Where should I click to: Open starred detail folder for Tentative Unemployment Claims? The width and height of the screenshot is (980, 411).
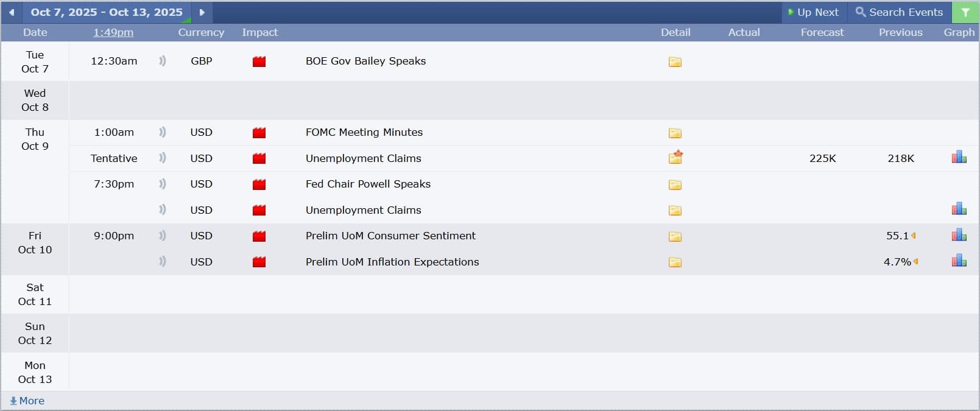(x=675, y=158)
